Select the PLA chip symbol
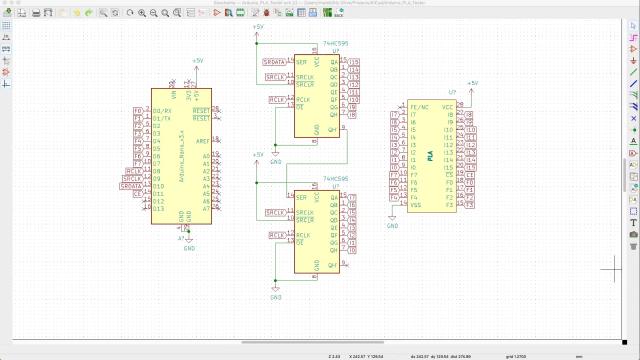640x360 pixels. pyautogui.click(x=432, y=156)
